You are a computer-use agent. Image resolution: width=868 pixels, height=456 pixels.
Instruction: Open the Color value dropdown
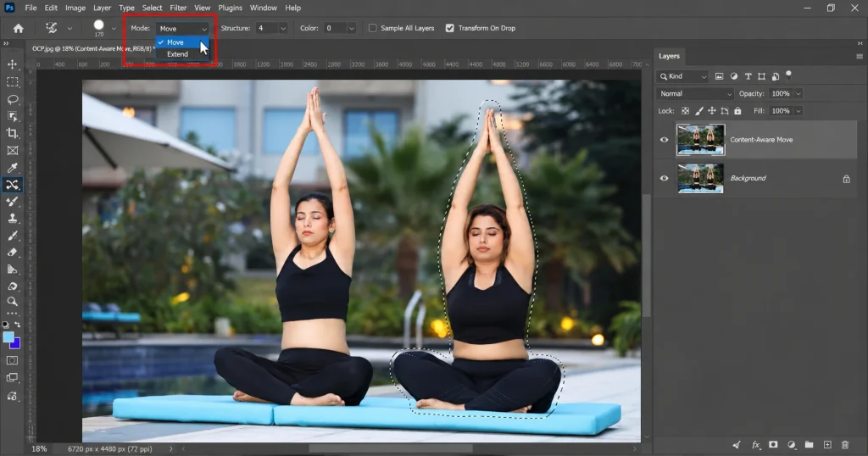coord(351,28)
